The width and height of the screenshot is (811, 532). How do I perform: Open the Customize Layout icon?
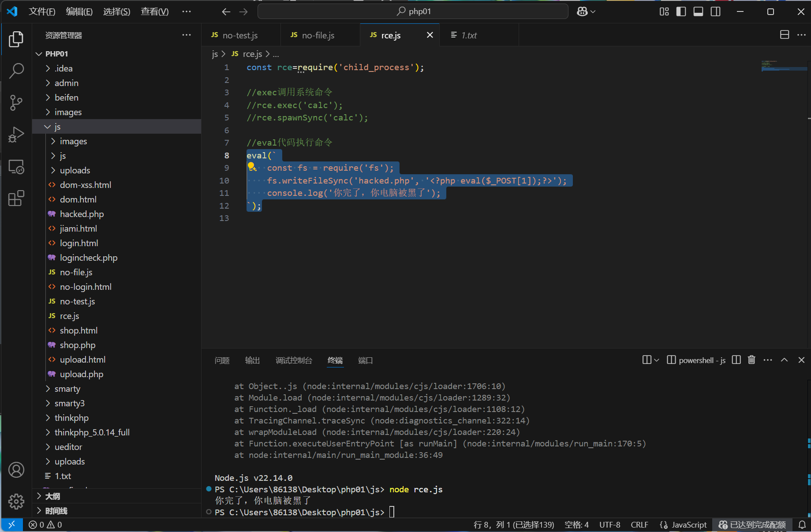(x=664, y=11)
